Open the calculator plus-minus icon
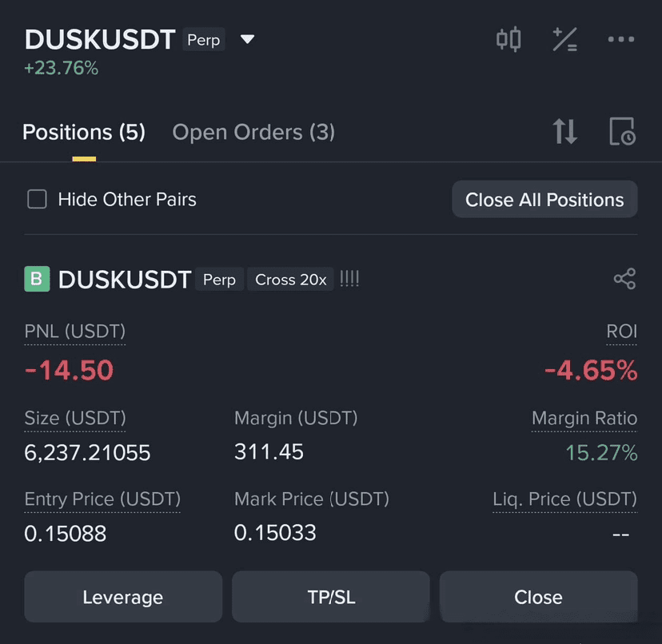This screenshot has width=662, height=644. pyautogui.click(x=565, y=39)
